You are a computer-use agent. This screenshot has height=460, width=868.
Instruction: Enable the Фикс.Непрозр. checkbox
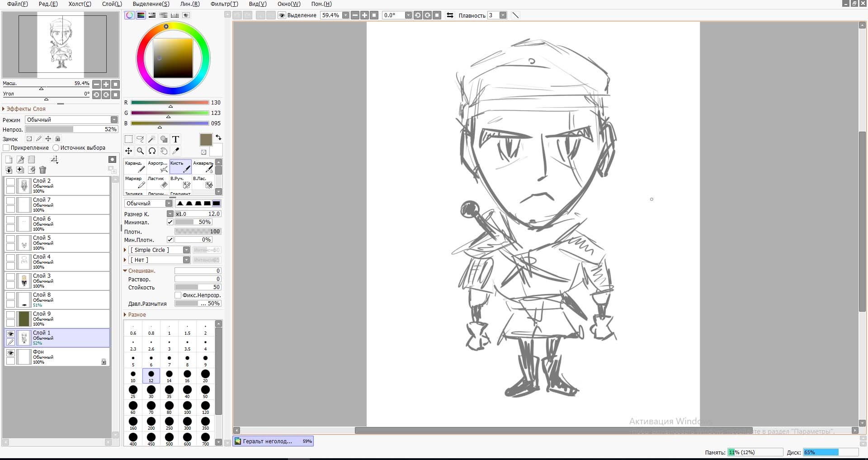(x=178, y=295)
